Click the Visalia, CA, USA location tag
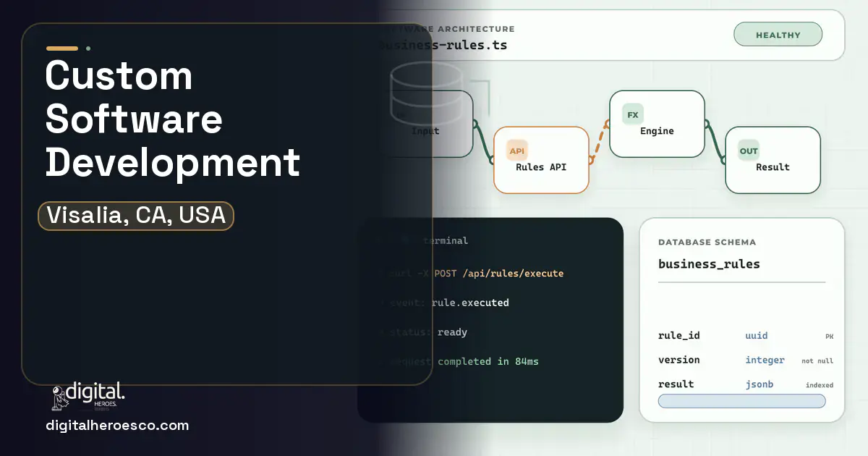This screenshot has height=456, width=868. click(x=136, y=216)
